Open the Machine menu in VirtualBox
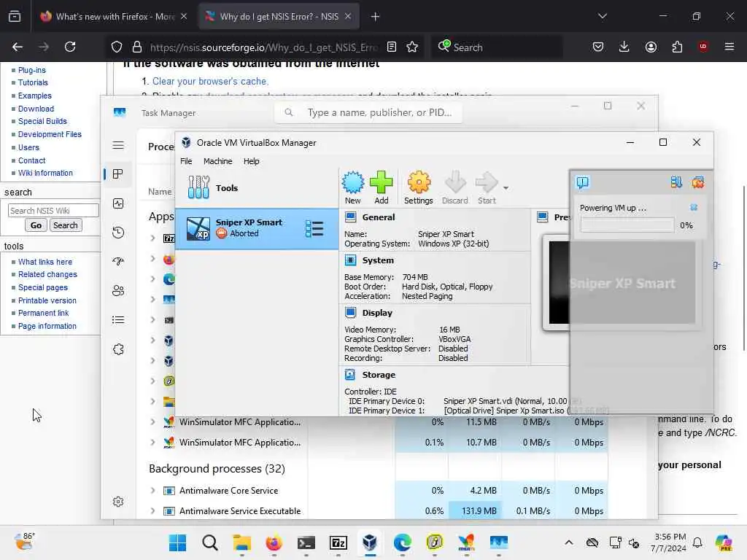Screen dimensions: 747x560 (x=217, y=161)
